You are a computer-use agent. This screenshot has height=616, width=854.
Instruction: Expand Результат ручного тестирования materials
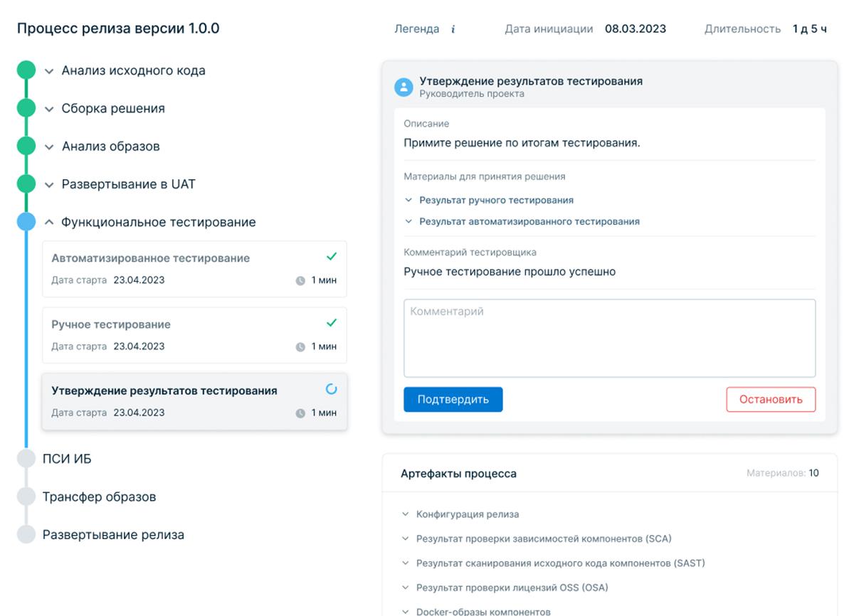(408, 201)
